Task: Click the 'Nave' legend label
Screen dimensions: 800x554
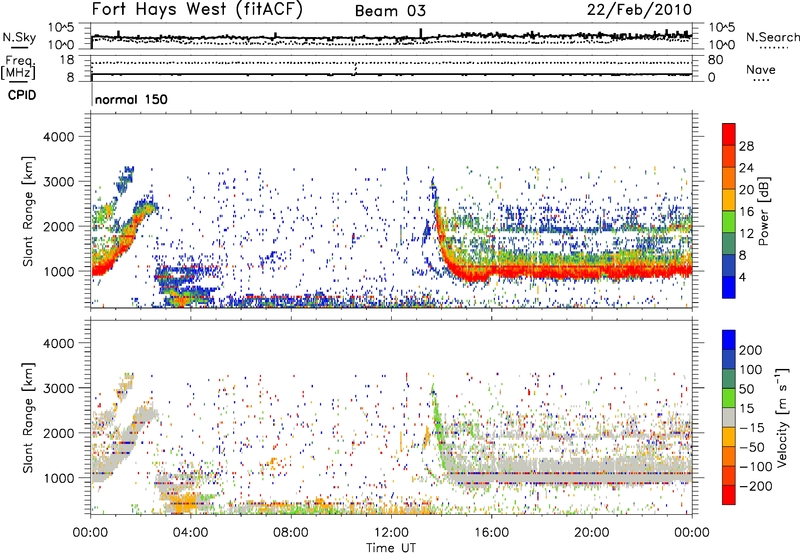Action: [x=761, y=69]
